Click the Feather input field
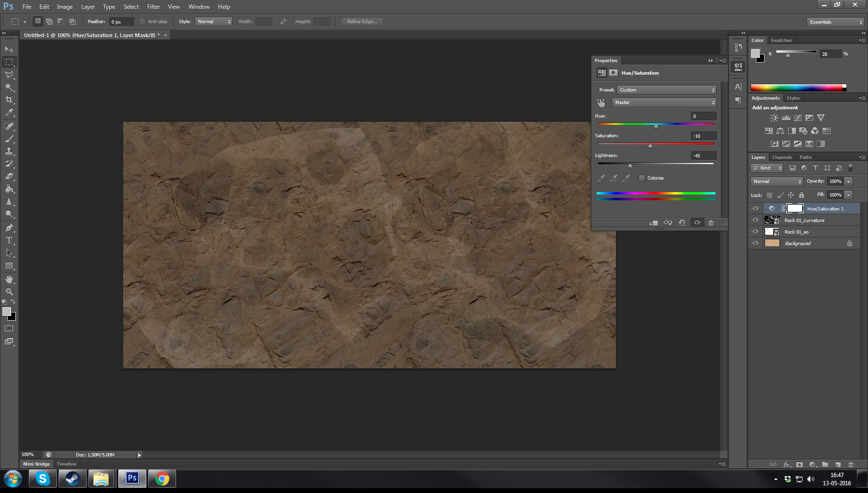 click(121, 22)
